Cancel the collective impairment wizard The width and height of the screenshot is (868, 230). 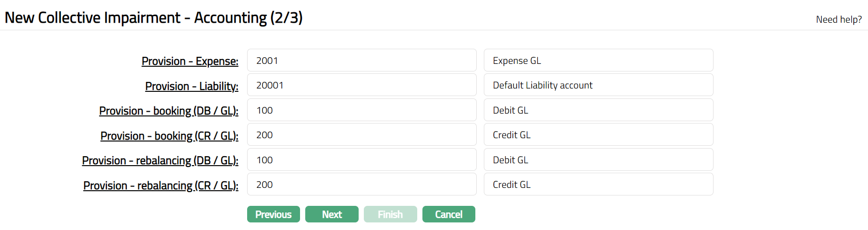(x=448, y=214)
